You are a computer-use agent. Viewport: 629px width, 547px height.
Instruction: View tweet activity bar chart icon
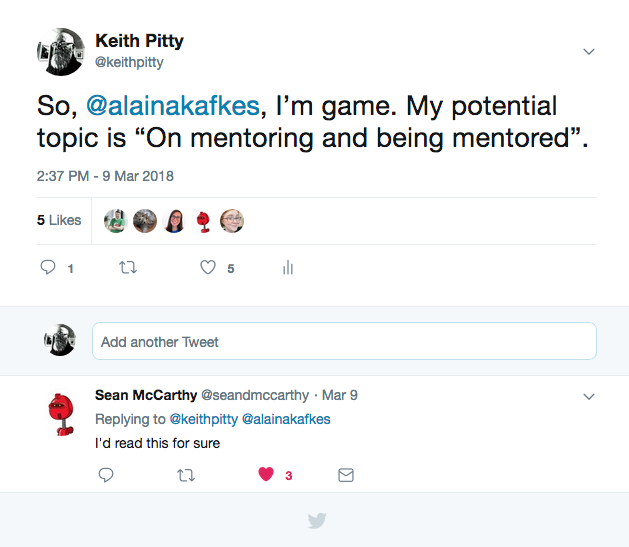[x=288, y=267]
